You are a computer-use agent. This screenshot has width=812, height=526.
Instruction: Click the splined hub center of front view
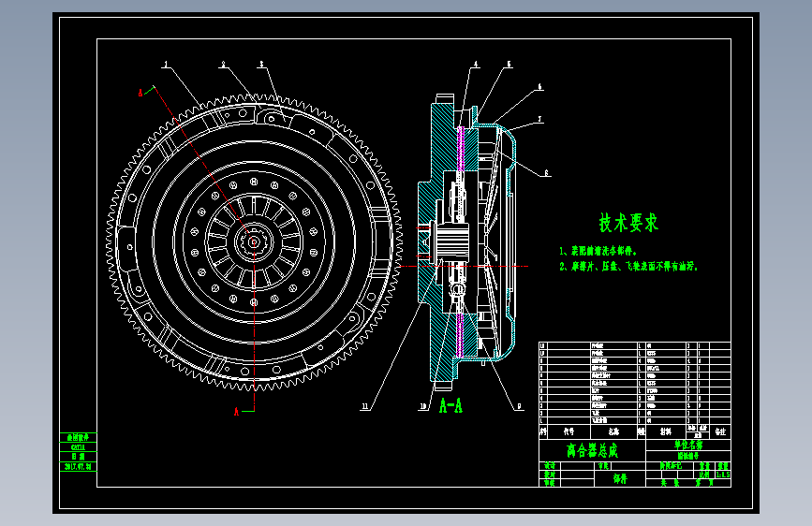[254, 241]
